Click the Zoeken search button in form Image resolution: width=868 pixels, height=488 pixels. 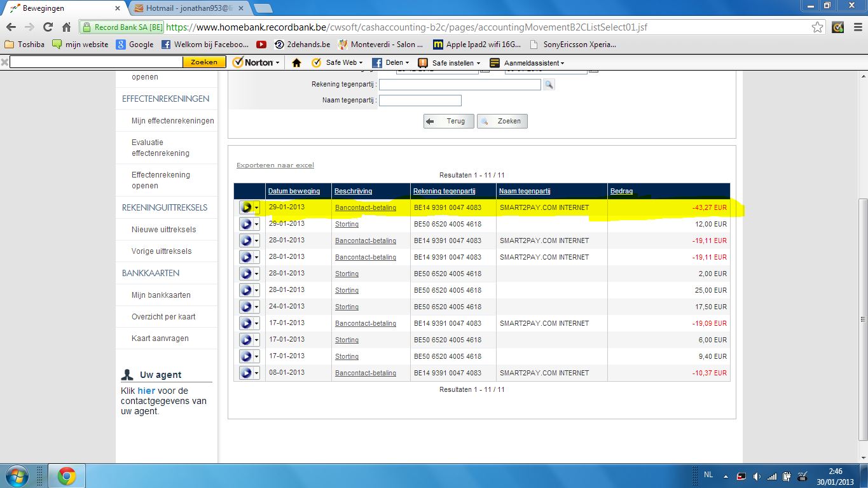tap(502, 122)
